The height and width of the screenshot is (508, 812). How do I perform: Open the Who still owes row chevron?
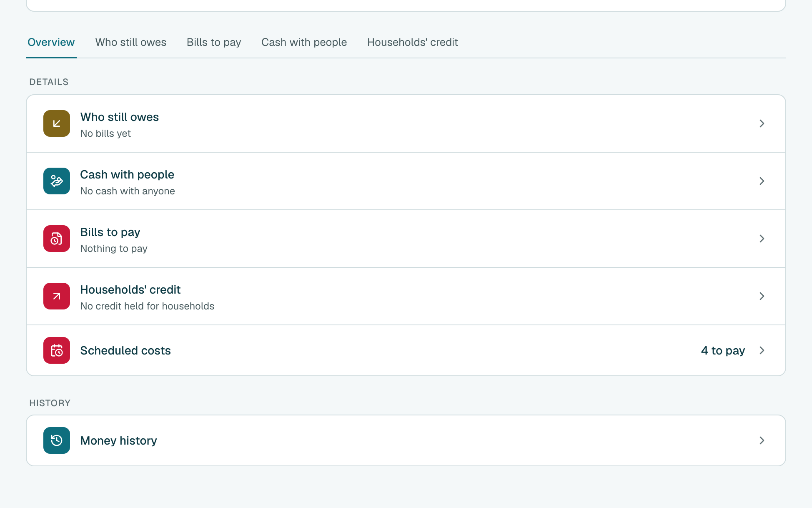point(762,123)
